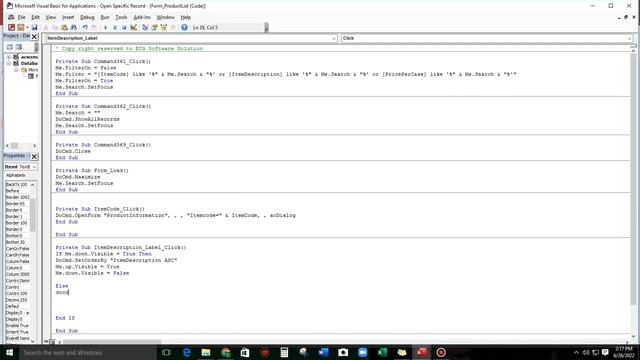Click the code window vertical scrollbar
This screenshot has width=640, height=360.
click(633, 193)
